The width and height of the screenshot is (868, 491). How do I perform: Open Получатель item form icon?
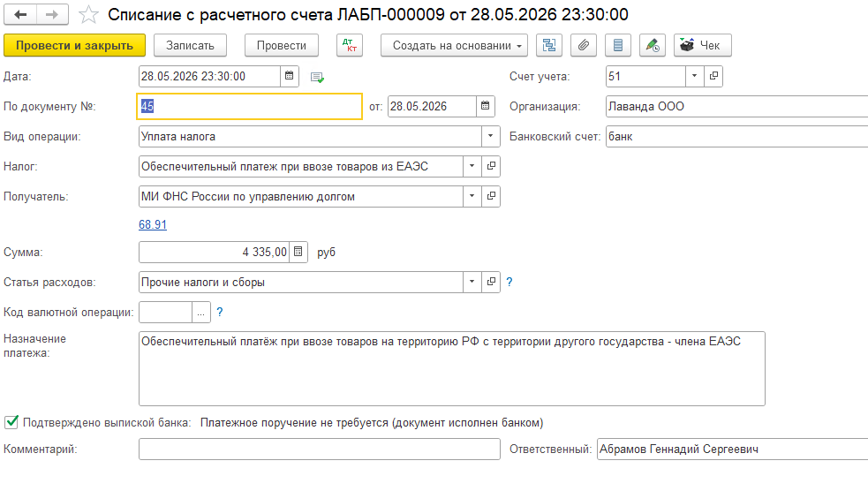490,196
